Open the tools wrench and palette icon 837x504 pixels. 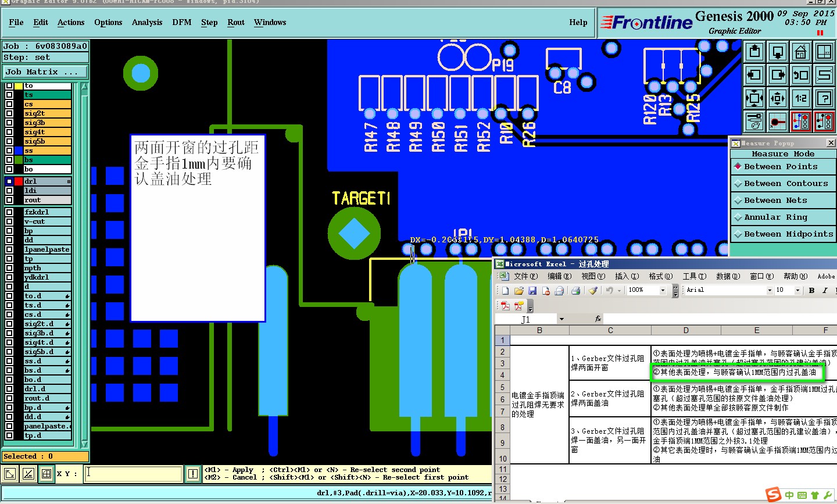pyautogui.click(x=754, y=121)
